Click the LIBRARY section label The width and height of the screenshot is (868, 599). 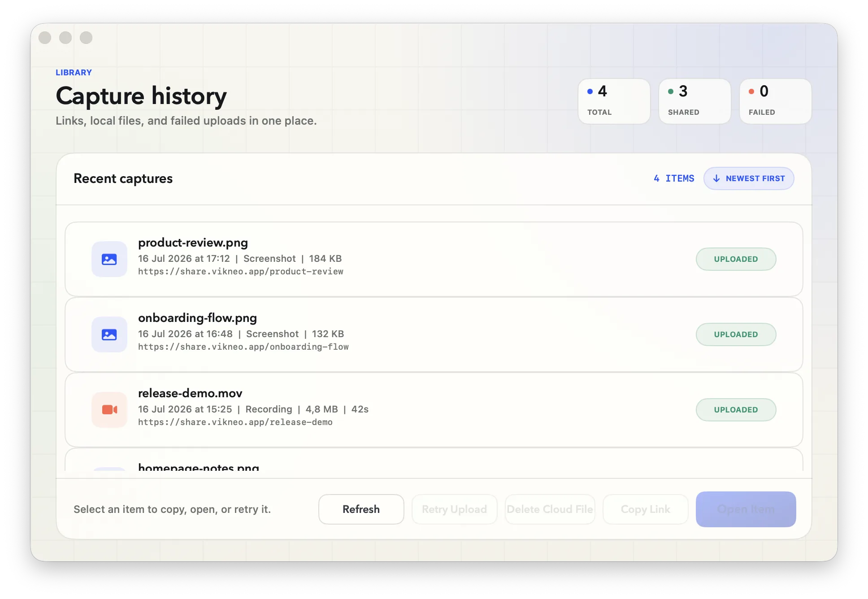pos(74,73)
